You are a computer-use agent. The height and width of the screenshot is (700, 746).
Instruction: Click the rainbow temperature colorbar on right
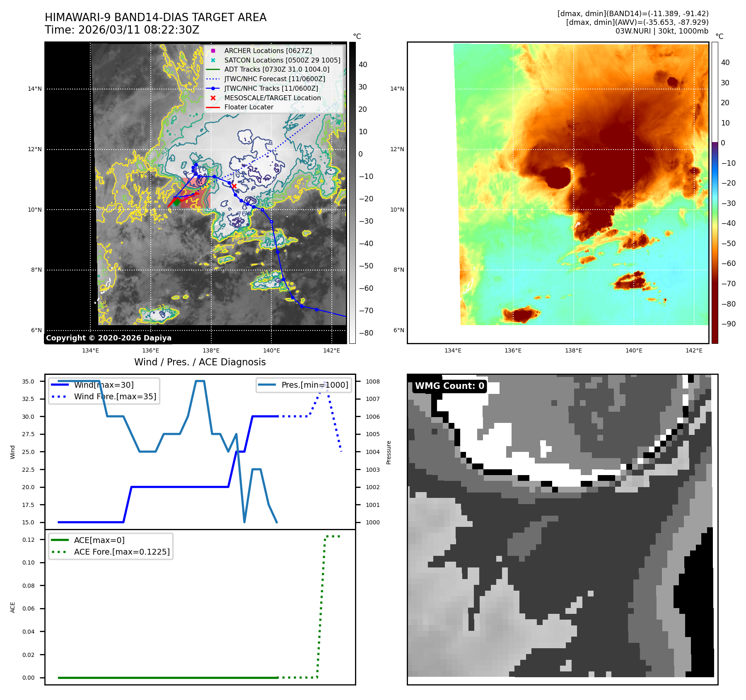tap(715, 193)
